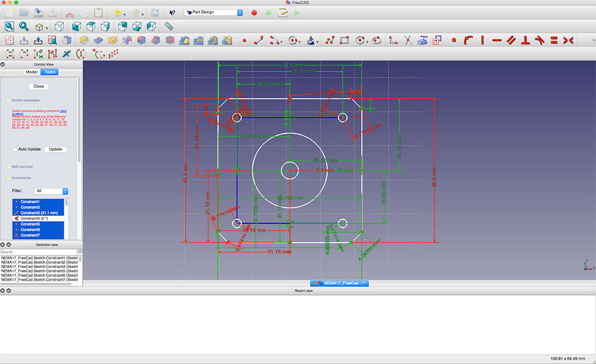This screenshot has height=364, width=596.
Task: Click the Selection view horizontal scrollbar
Action: point(36,284)
